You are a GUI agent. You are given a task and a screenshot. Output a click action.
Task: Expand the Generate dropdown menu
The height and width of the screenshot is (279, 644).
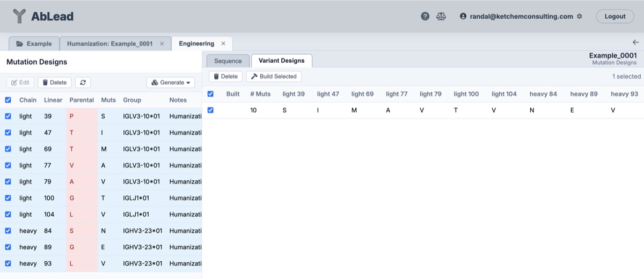pos(171,83)
